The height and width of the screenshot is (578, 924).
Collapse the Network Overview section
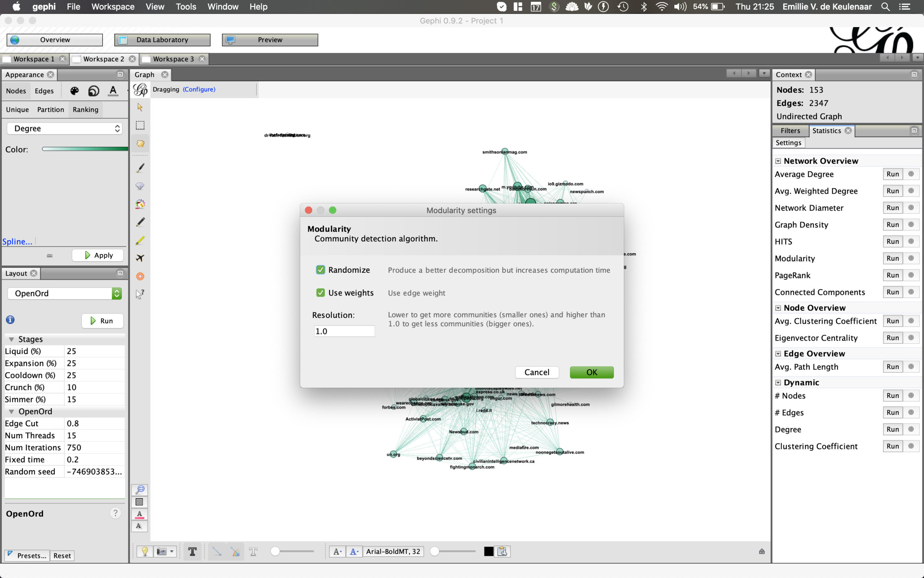point(778,161)
